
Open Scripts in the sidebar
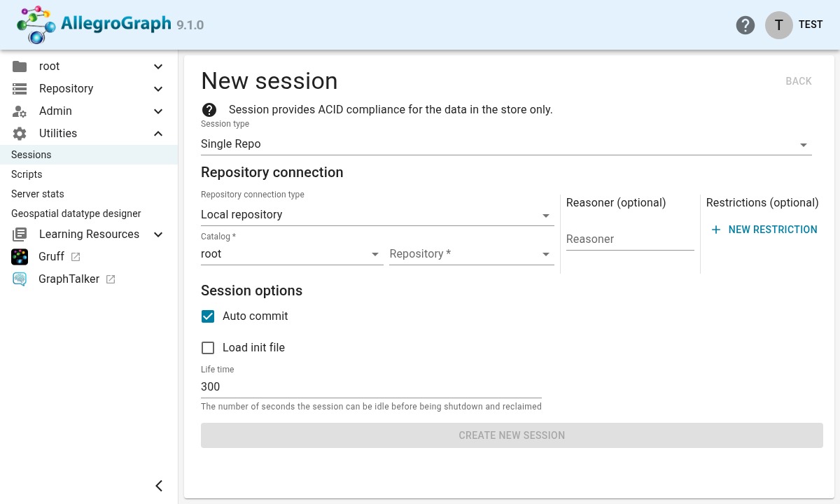pyautogui.click(x=89, y=174)
